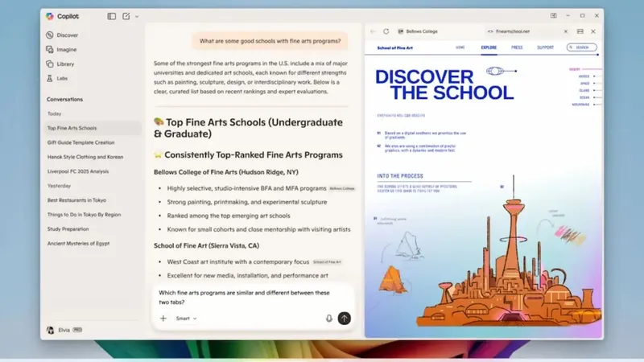Open dropdown arrow beside compose icon
Image resolution: width=644 pixels, height=362 pixels.
[137, 17]
